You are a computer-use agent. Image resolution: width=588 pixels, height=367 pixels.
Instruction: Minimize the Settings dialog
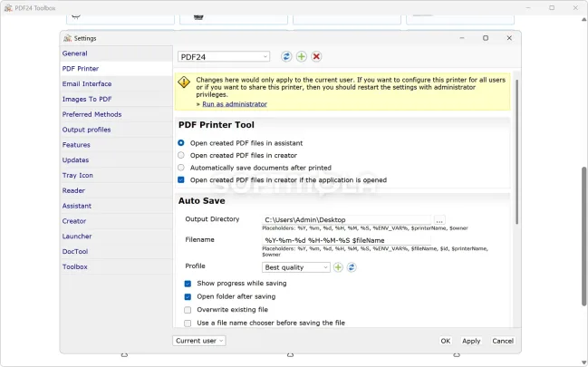[x=462, y=38]
